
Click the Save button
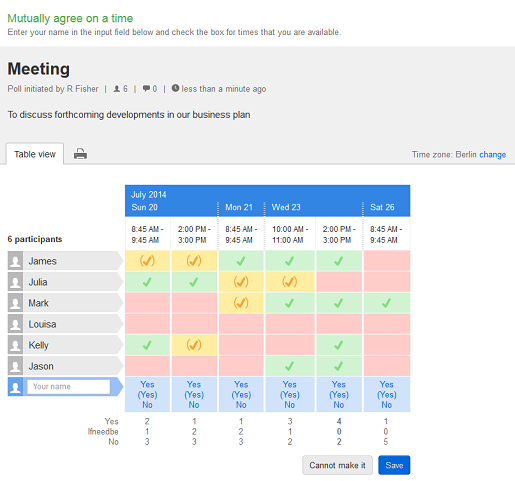[394, 465]
